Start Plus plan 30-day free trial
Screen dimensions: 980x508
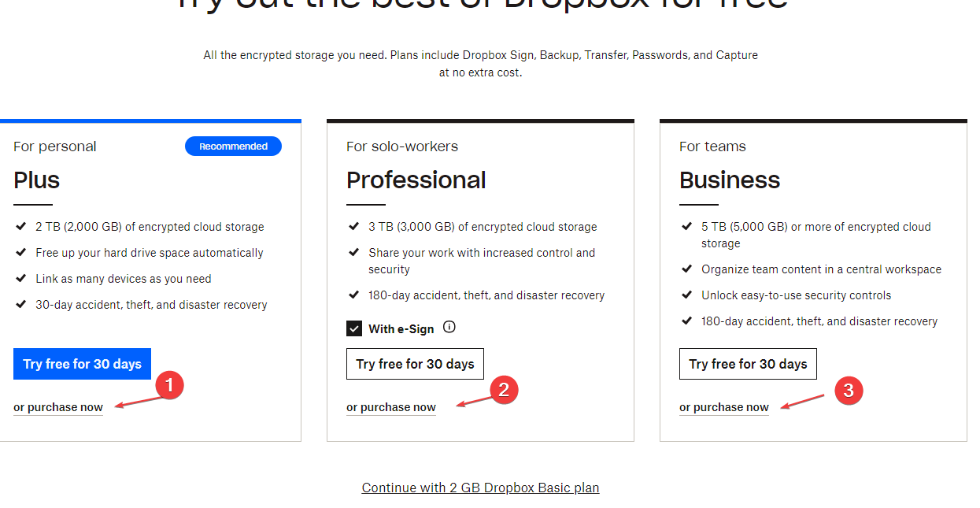(82, 364)
